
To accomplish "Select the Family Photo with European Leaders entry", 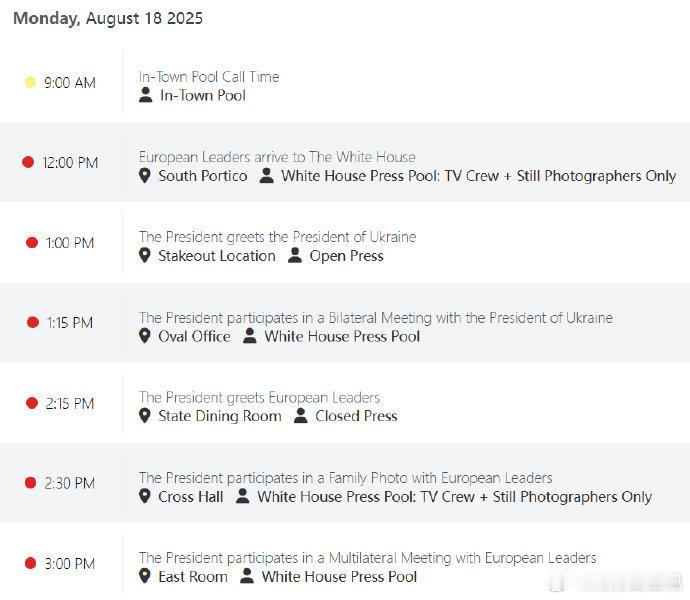I will click(345, 478).
